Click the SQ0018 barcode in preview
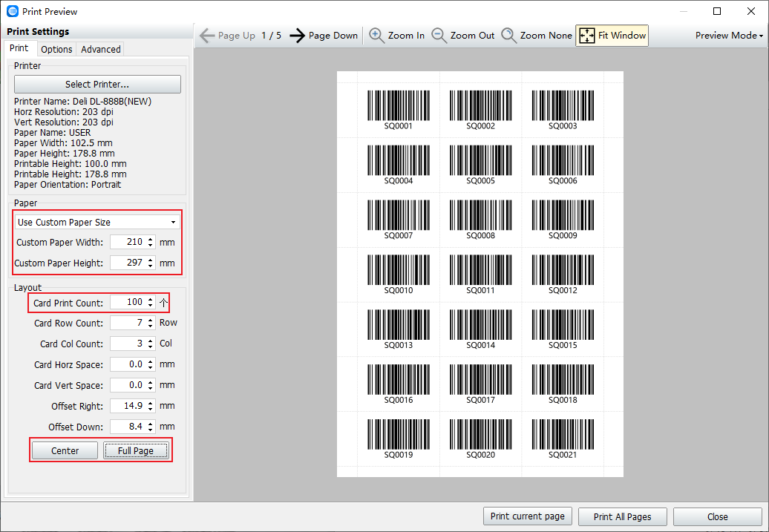This screenshot has height=532, width=769. 563,384
